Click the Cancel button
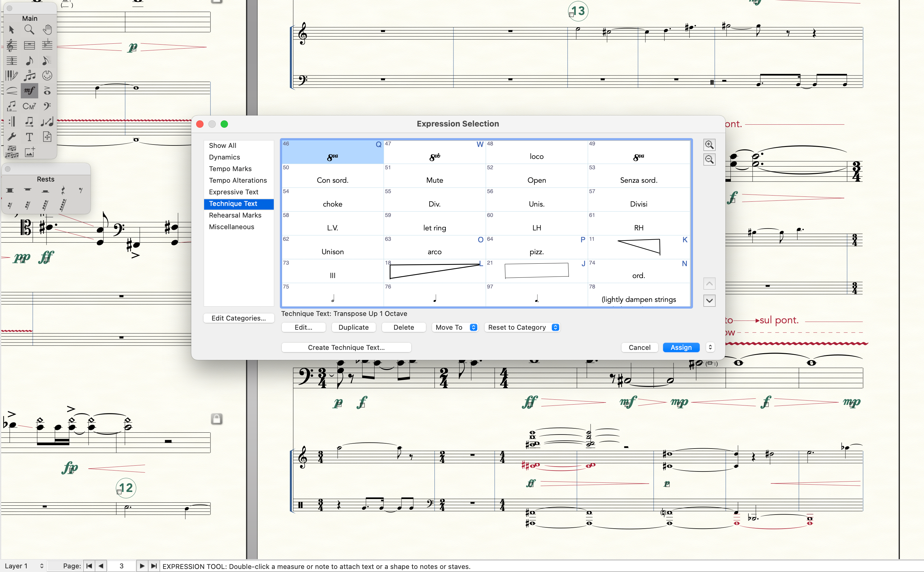924x572 pixels. 639,347
